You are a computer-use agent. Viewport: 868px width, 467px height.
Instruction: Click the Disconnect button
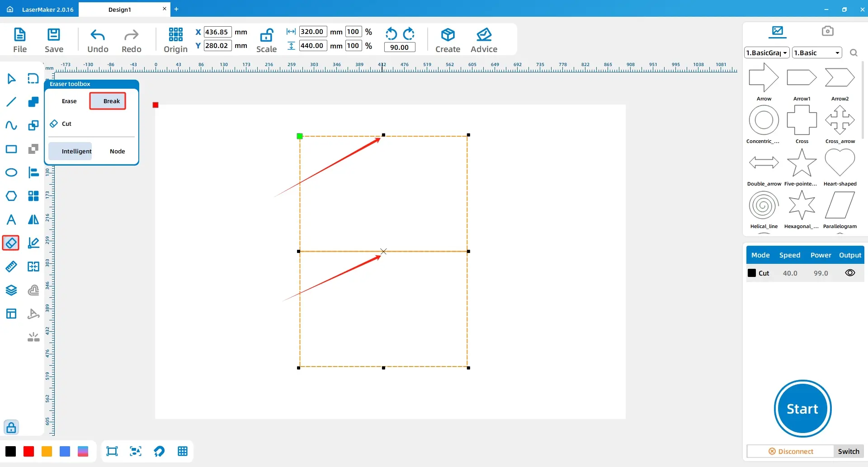(791, 451)
